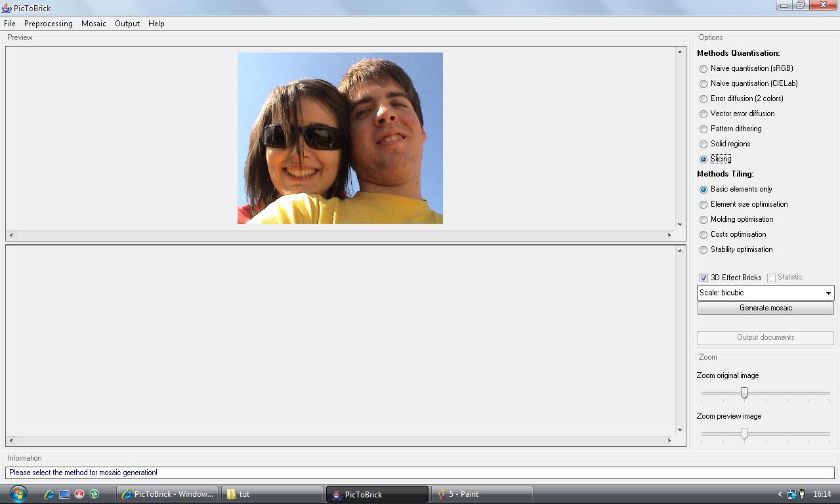
Task: Select Naive quantisation (CIELab) method
Action: [x=703, y=83]
